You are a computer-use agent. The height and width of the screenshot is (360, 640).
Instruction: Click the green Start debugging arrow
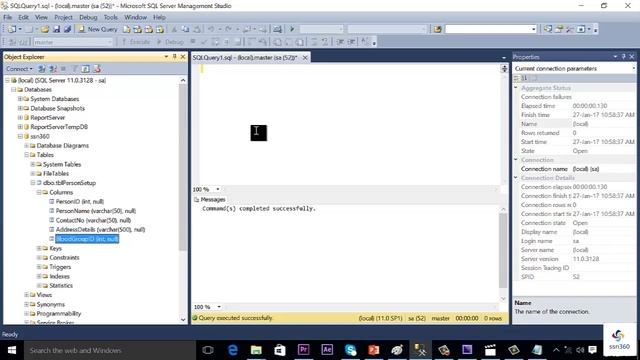point(292,29)
